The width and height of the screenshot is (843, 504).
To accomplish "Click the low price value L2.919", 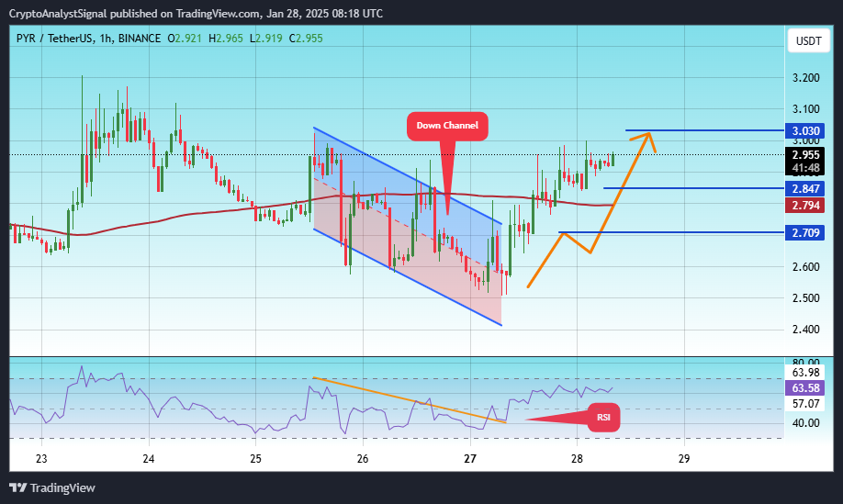I will click(x=265, y=39).
